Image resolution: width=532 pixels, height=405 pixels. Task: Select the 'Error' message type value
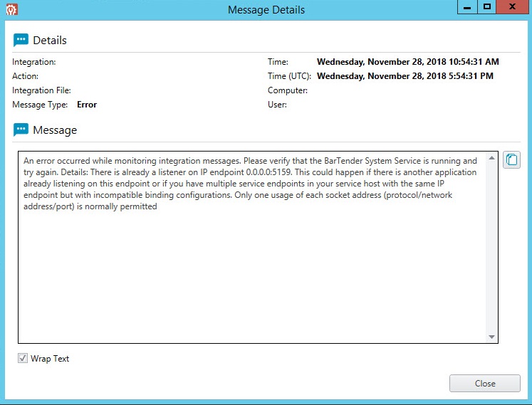87,105
